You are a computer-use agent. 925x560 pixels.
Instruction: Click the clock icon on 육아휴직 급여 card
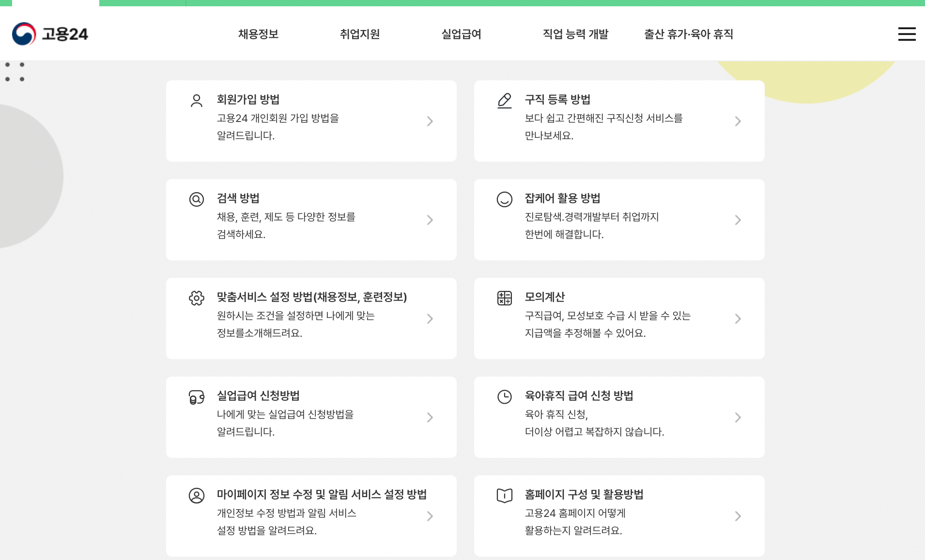(505, 397)
